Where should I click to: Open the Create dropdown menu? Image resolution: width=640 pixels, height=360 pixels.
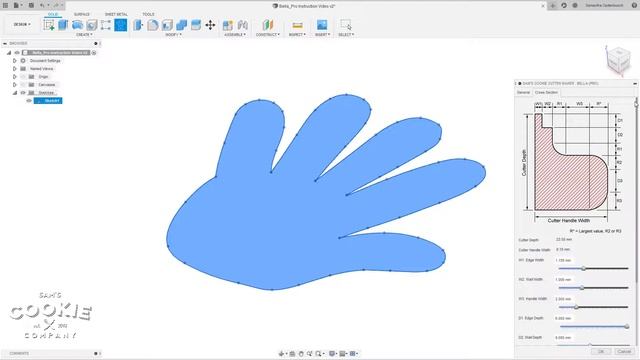click(84, 35)
